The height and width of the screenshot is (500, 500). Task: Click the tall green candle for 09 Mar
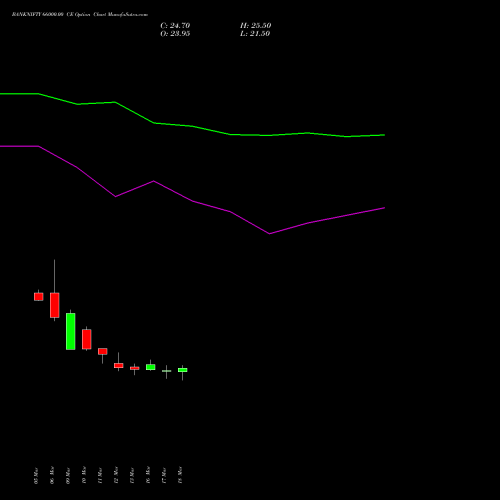pos(71,331)
